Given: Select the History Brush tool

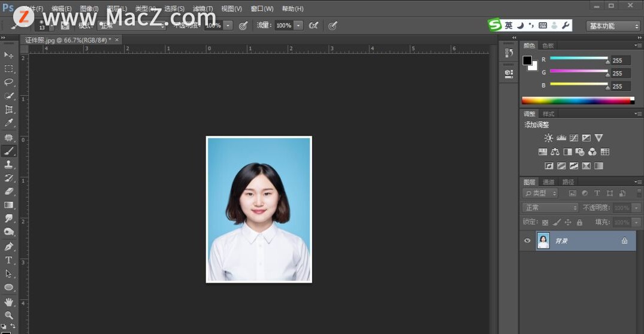Looking at the screenshot, I should pos(8,178).
